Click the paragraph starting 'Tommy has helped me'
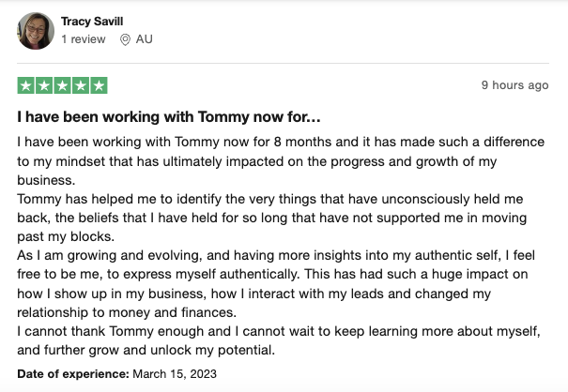Image resolution: width=568 pixels, height=392 pixels. tap(271, 218)
